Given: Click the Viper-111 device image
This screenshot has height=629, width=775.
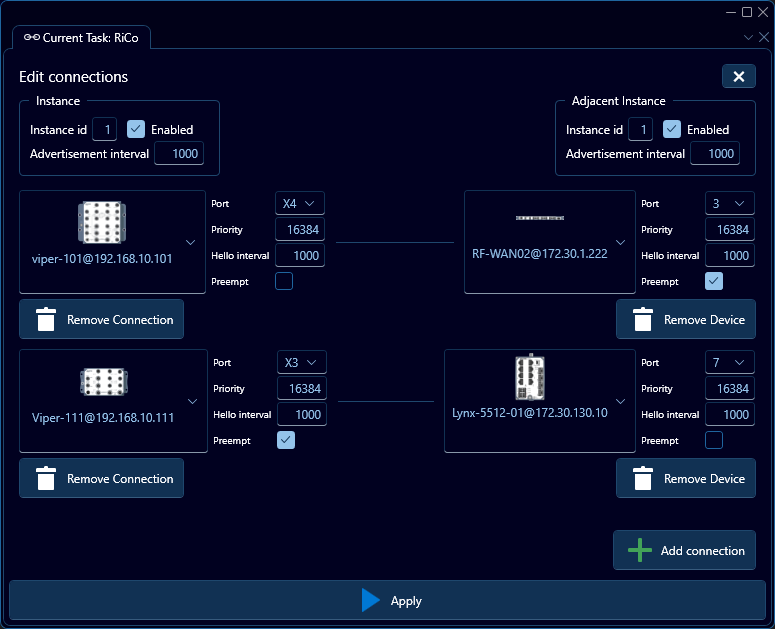Looking at the screenshot, I should [x=104, y=382].
